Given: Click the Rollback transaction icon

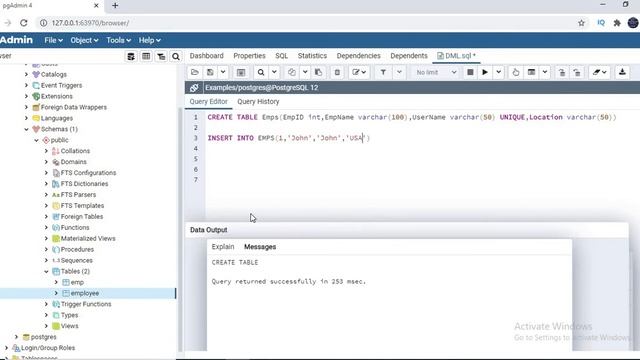Looking at the screenshot, I should (577, 72).
